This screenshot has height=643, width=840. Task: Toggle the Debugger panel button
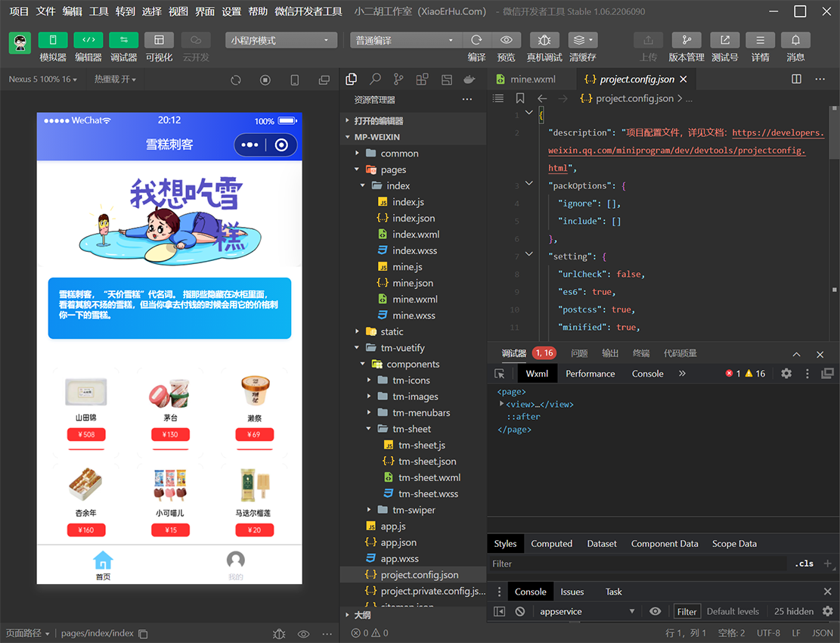point(124,40)
